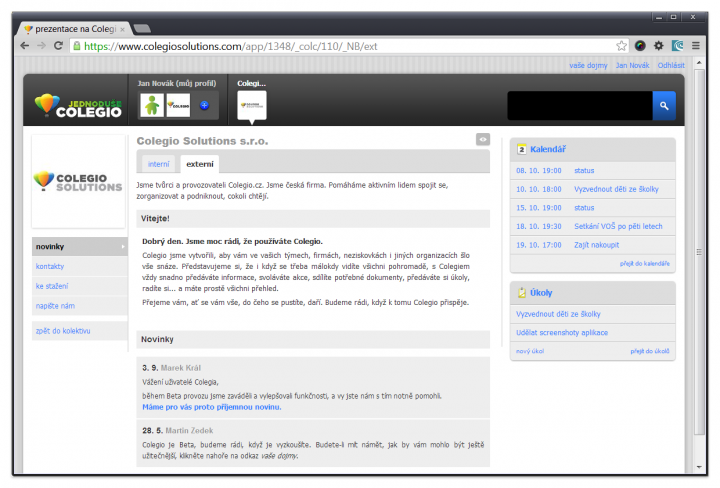Viewport: 720px width, 488px height.
Task: Click the Jednoduše Colegio logo
Action: pos(78,105)
